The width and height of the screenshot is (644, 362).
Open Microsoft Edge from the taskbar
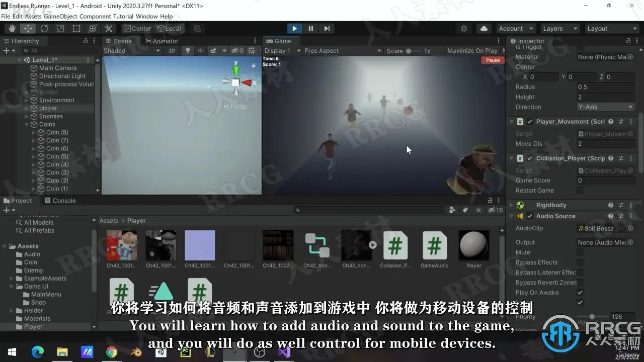click(38, 352)
